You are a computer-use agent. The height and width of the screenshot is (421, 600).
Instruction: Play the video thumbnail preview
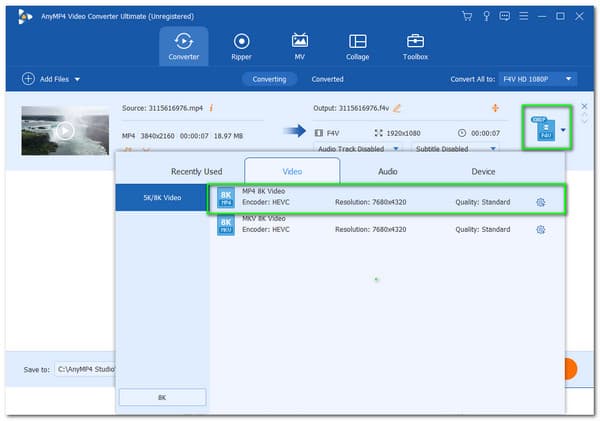[x=64, y=130]
